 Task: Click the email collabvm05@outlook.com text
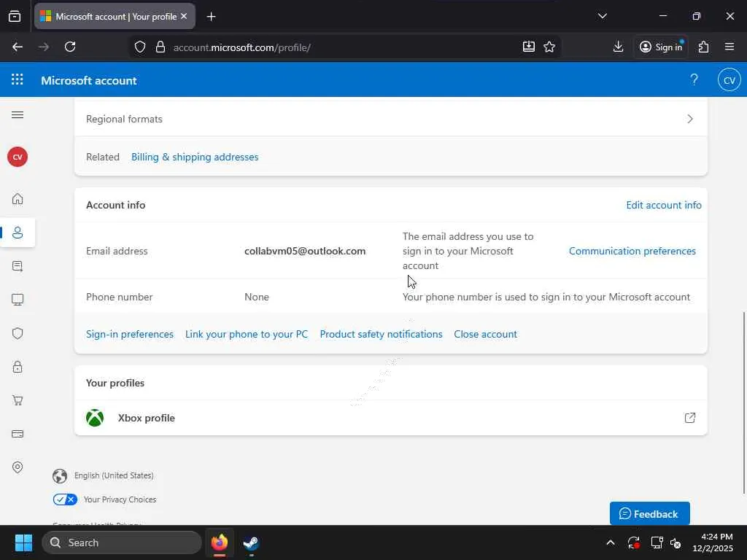pos(305,251)
